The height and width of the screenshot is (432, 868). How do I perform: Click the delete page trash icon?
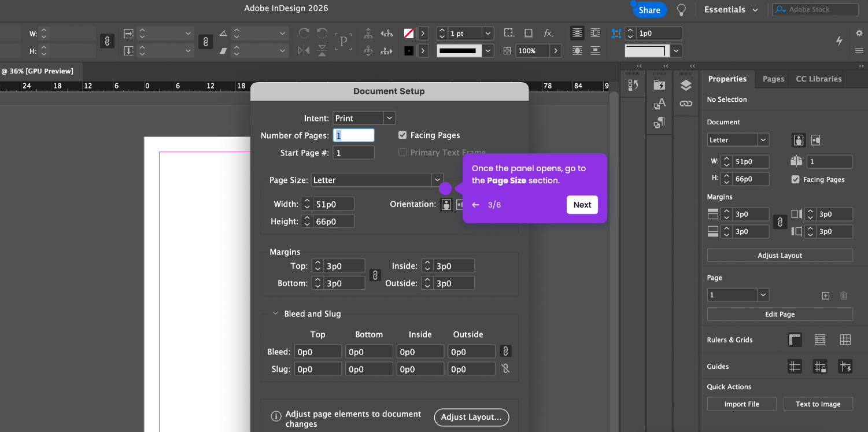pos(844,296)
